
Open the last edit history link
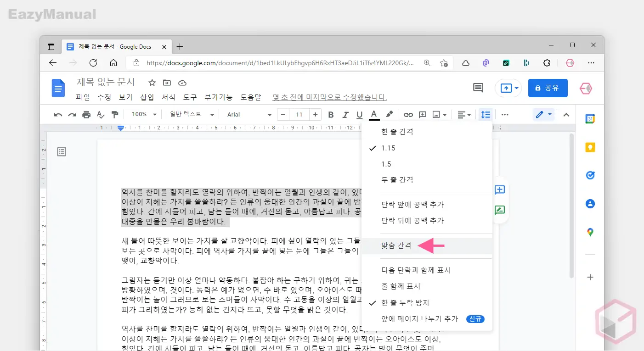coord(330,97)
